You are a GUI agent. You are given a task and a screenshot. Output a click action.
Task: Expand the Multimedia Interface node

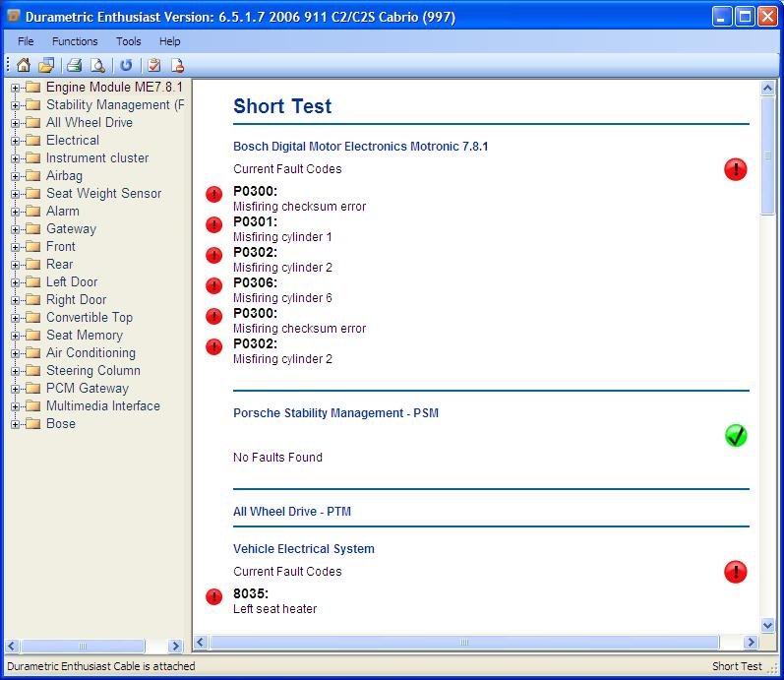pyautogui.click(x=15, y=406)
